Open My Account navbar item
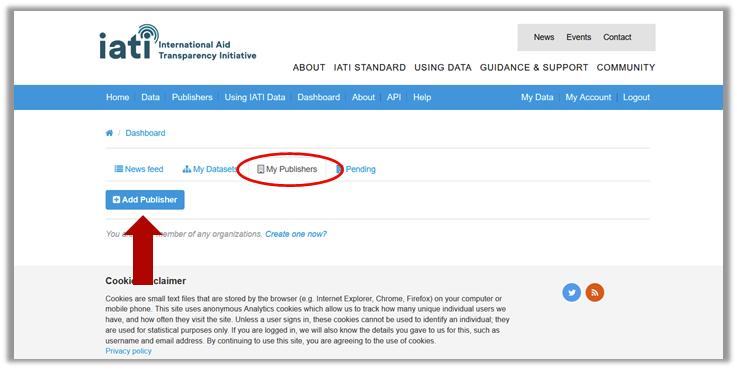This screenshot has height=370, width=737. (588, 97)
